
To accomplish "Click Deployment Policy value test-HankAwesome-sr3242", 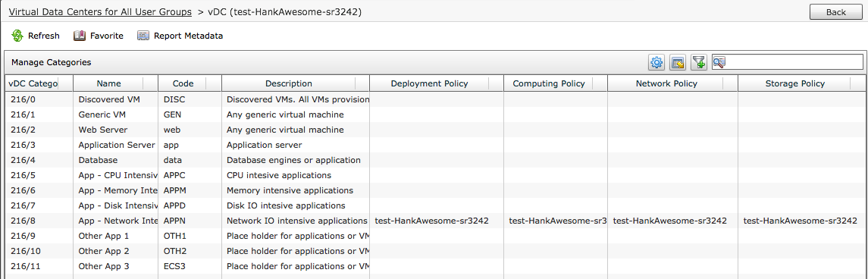I will click(x=432, y=221).
